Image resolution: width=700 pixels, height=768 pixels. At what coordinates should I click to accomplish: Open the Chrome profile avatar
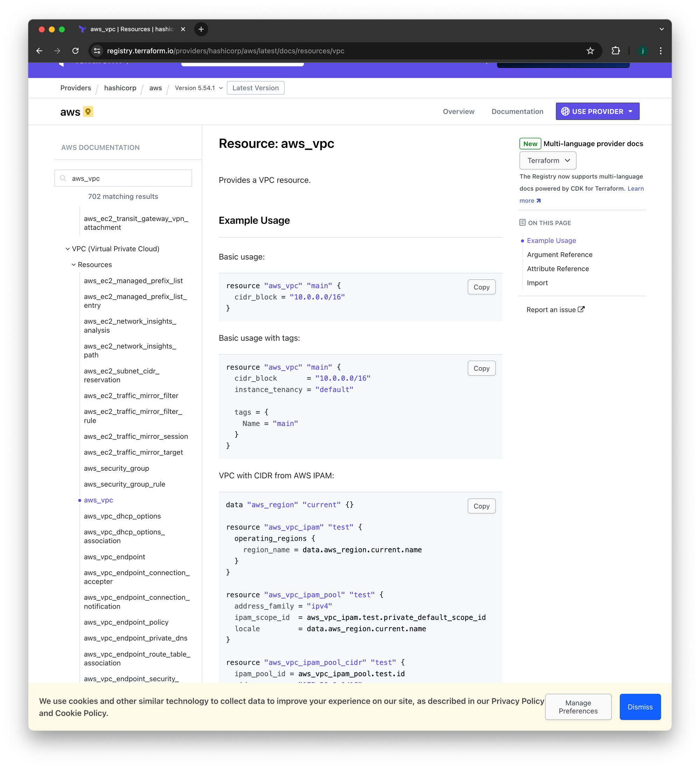coord(643,51)
